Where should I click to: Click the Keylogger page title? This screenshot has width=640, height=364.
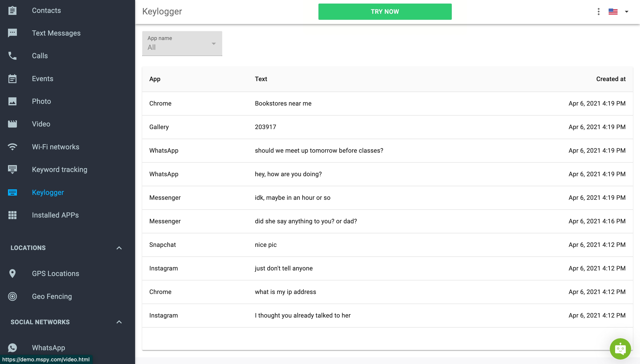click(x=162, y=12)
